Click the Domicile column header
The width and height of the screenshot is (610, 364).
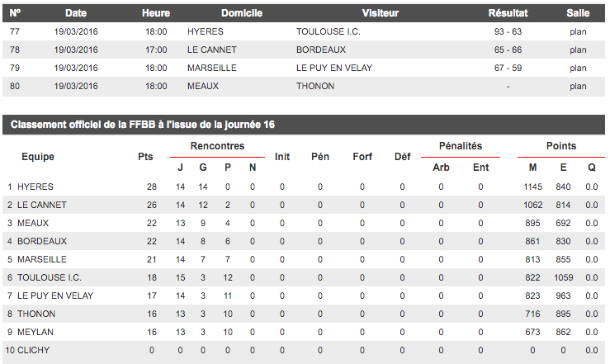coord(242,13)
